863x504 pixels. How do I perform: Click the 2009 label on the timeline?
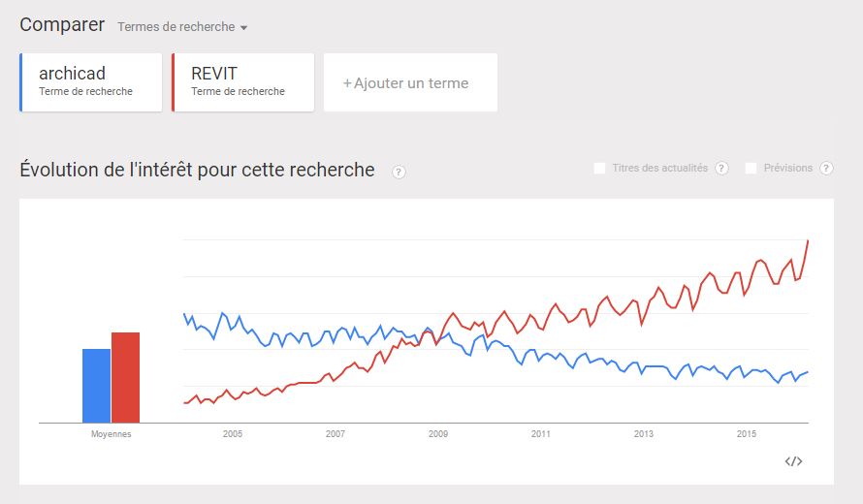[438, 434]
